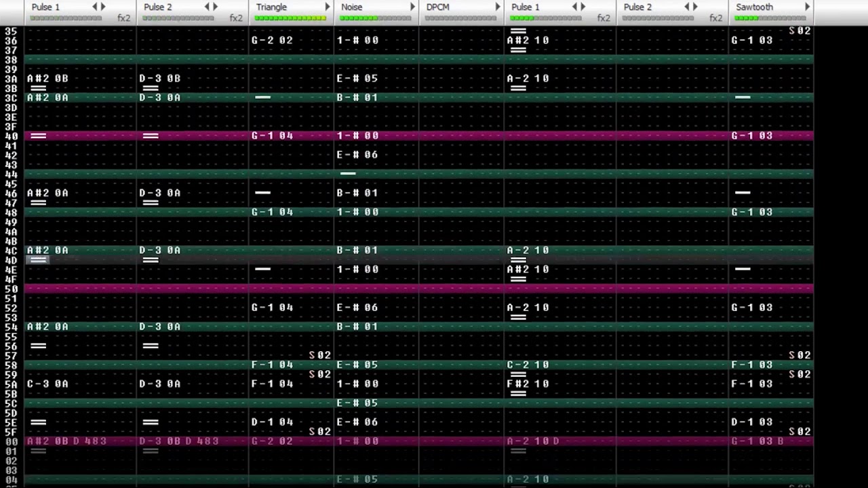Select Sawtooth note F-1 03 in row 5A
The image size is (868, 488).
(752, 384)
